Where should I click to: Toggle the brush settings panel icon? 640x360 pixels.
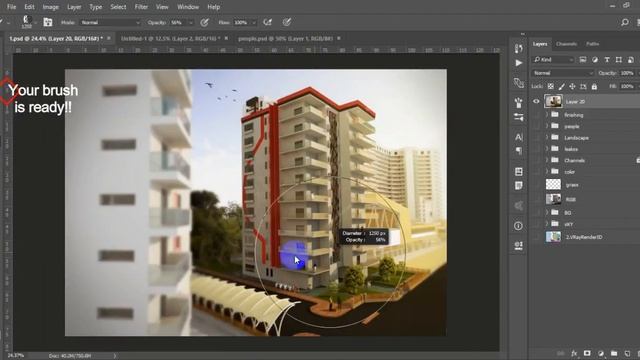point(48,22)
